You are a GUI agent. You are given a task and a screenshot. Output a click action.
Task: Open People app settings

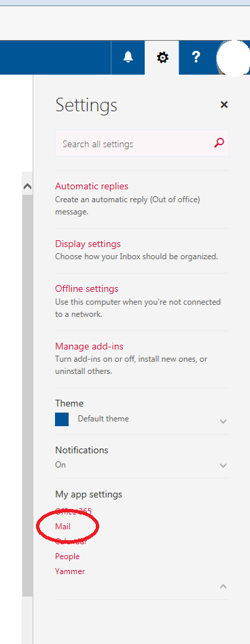(67, 556)
